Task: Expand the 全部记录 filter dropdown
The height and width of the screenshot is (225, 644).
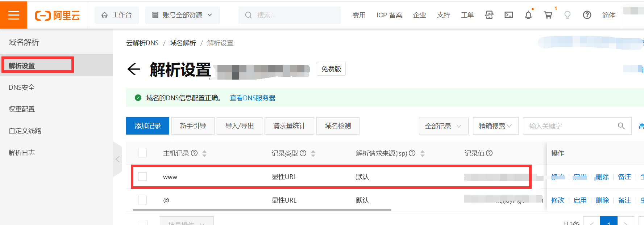Action: pos(444,126)
